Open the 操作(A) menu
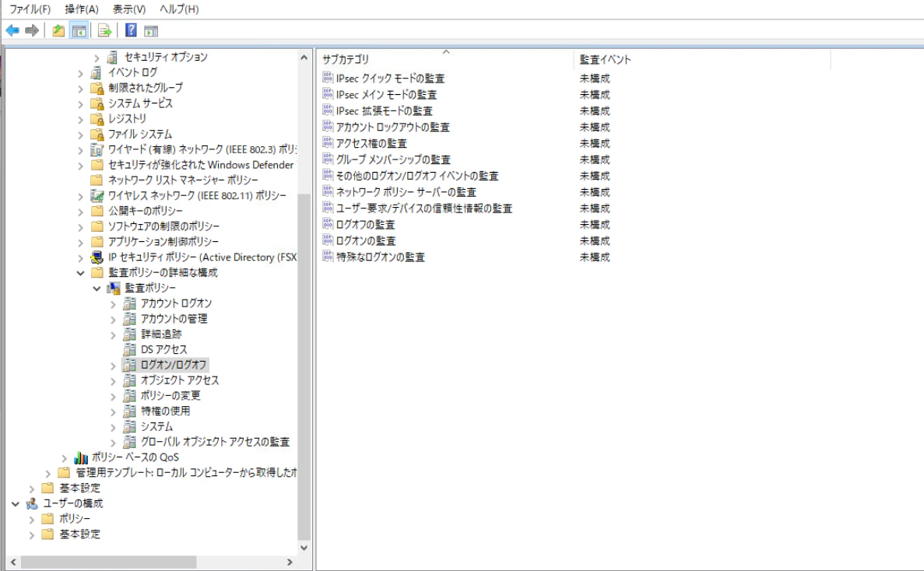Screen dimensions: 924x571 point(82,9)
